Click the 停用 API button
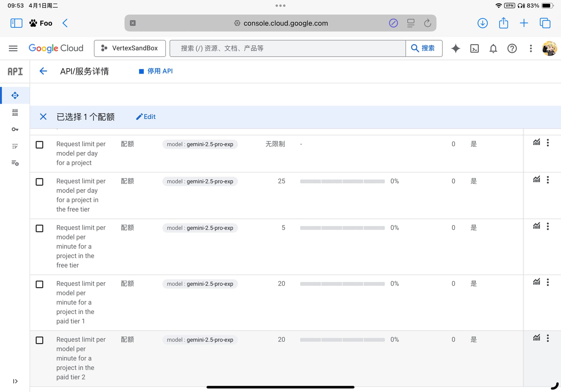 tap(156, 71)
